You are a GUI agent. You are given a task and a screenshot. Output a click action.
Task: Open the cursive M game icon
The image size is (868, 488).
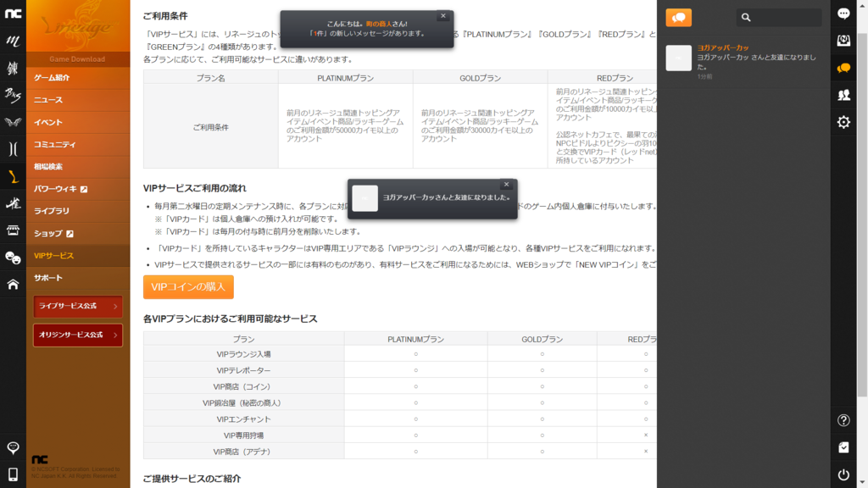pyautogui.click(x=13, y=41)
